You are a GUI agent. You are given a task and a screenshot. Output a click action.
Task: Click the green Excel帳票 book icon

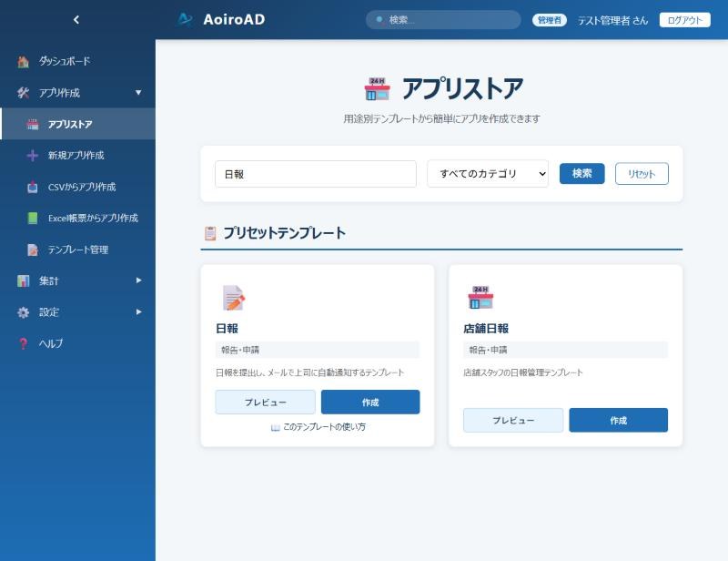click(x=33, y=218)
